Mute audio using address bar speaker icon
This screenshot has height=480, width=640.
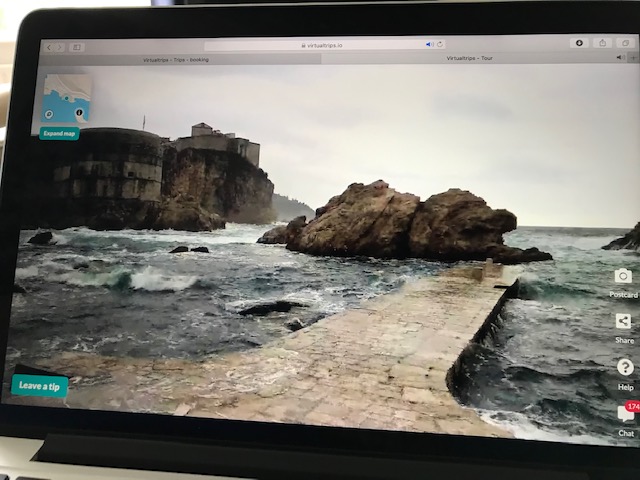click(429, 45)
